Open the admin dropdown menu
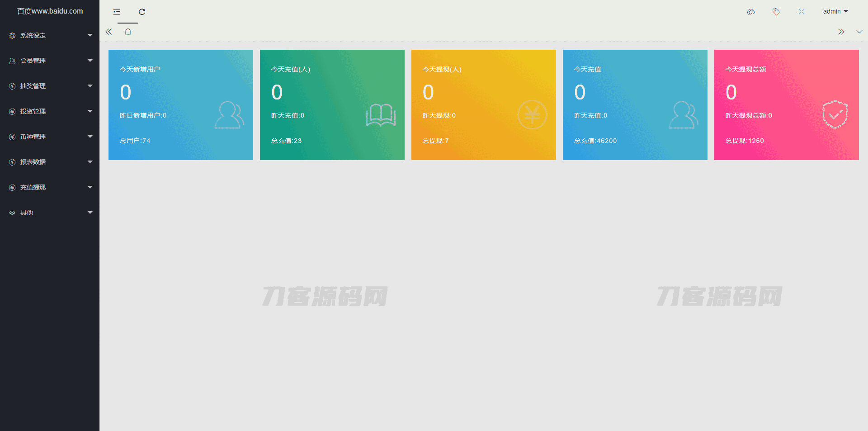Image resolution: width=868 pixels, height=431 pixels. (x=835, y=11)
